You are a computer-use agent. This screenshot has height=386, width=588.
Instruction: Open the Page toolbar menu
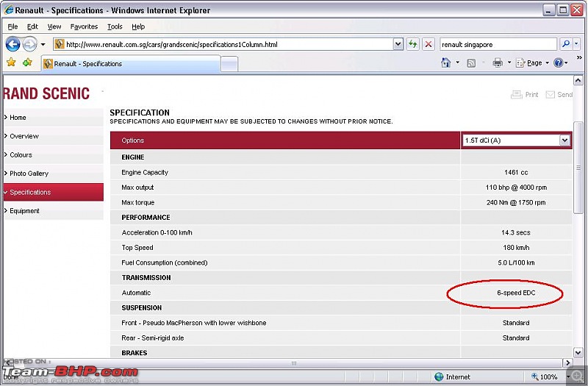point(532,63)
